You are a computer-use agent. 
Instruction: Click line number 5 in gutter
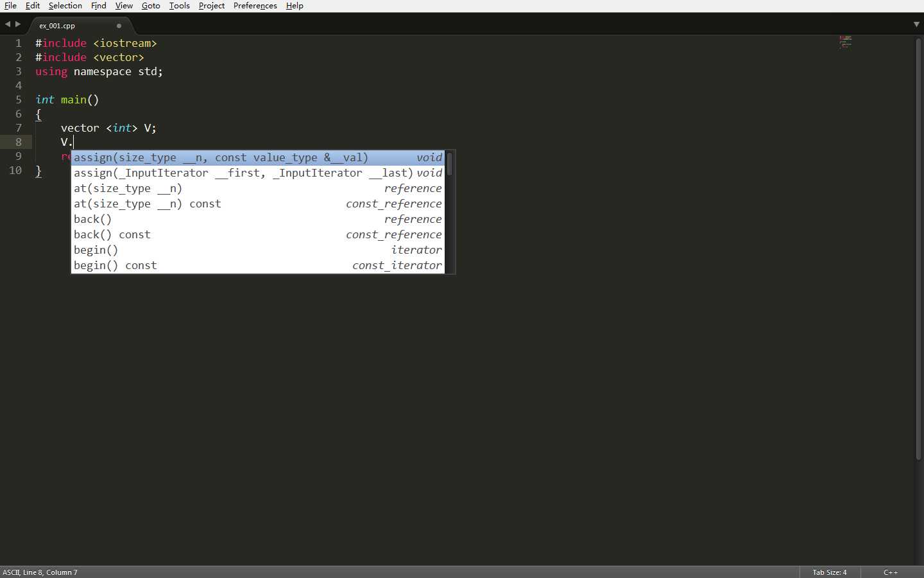(19, 100)
